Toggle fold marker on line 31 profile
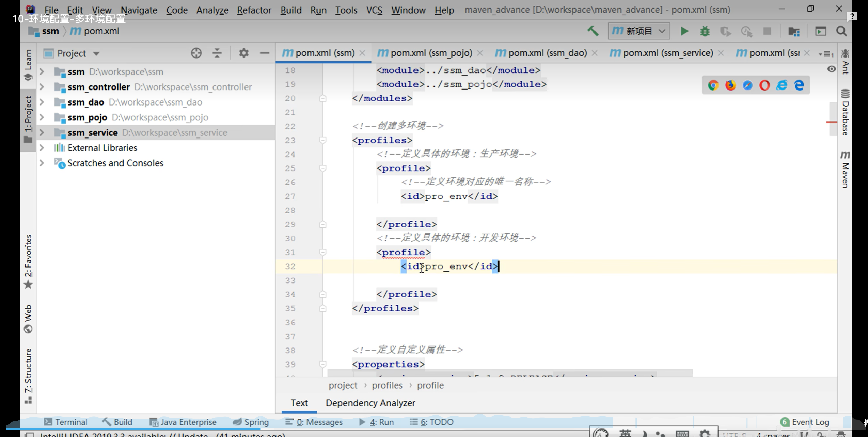The width and height of the screenshot is (868, 437). [323, 252]
